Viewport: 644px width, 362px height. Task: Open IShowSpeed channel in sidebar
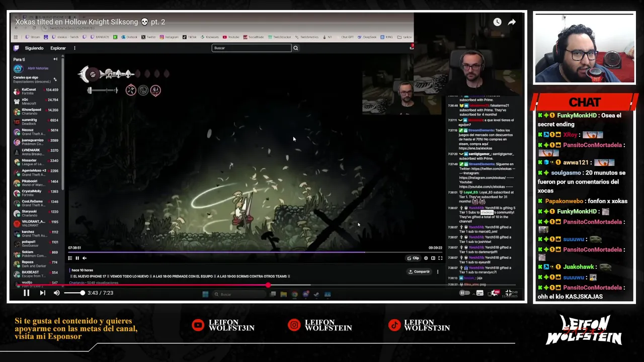click(36, 112)
